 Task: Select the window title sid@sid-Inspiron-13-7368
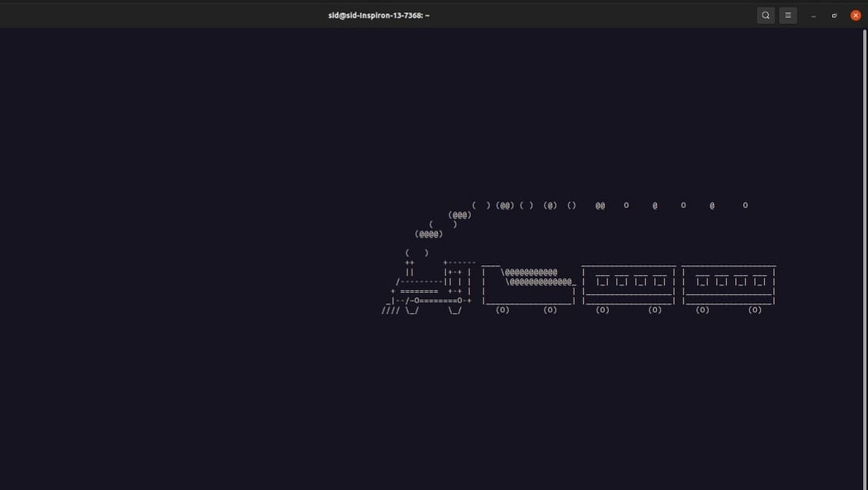click(381, 14)
